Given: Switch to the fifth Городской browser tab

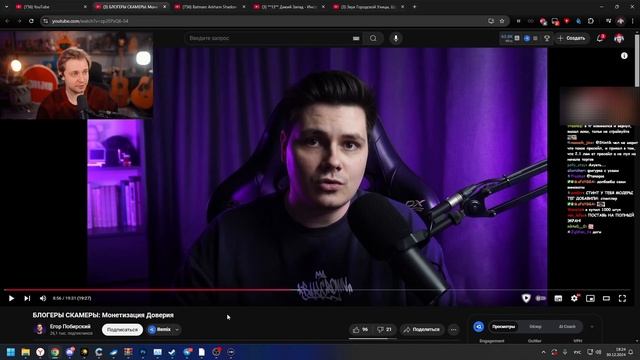Looking at the screenshot, I should [x=368, y=7].
